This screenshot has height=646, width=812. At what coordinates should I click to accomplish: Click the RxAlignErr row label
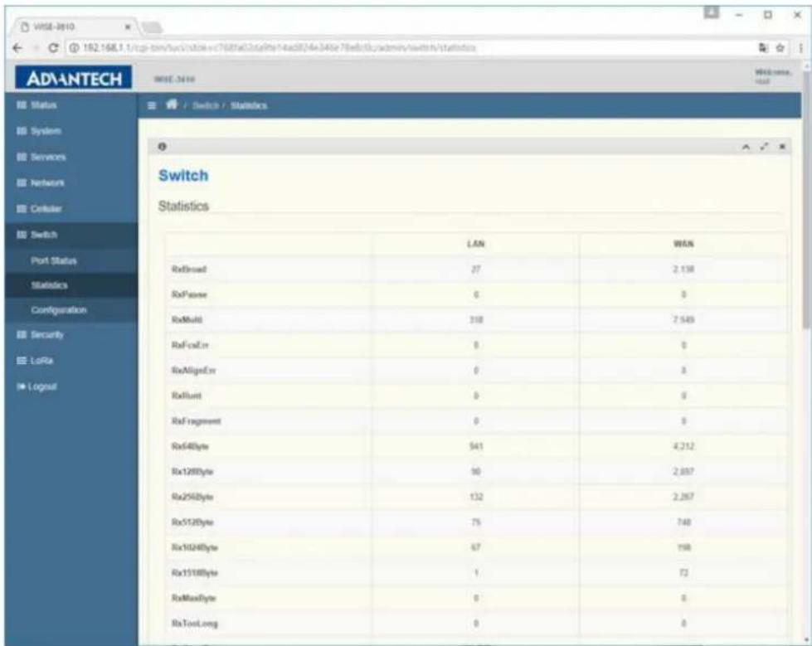[x=194, y=371]
